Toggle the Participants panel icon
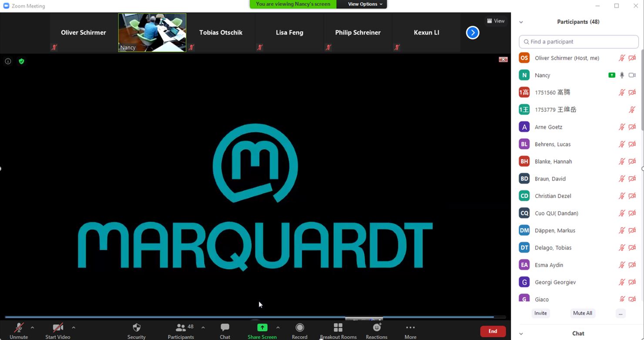 180,327
